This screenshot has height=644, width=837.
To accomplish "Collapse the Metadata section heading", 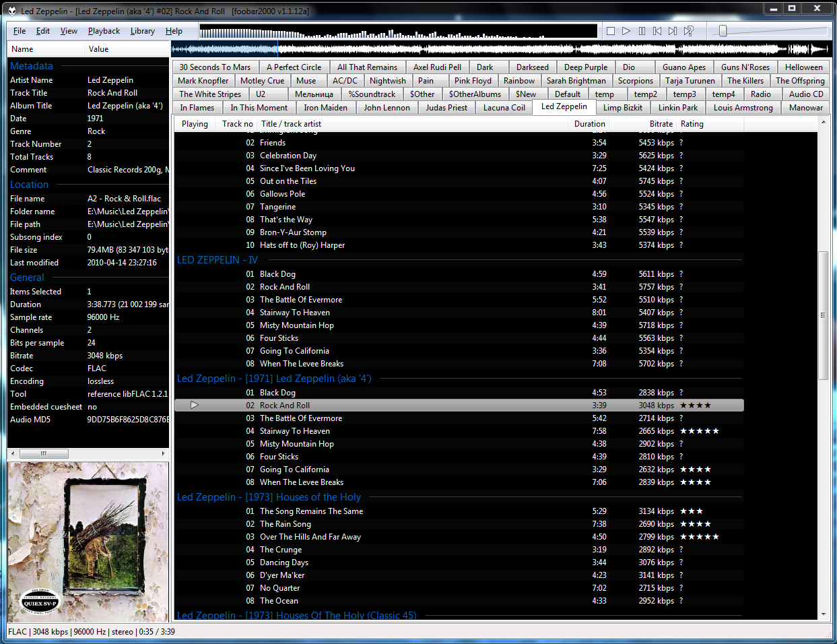I will (x=32, y=66).
